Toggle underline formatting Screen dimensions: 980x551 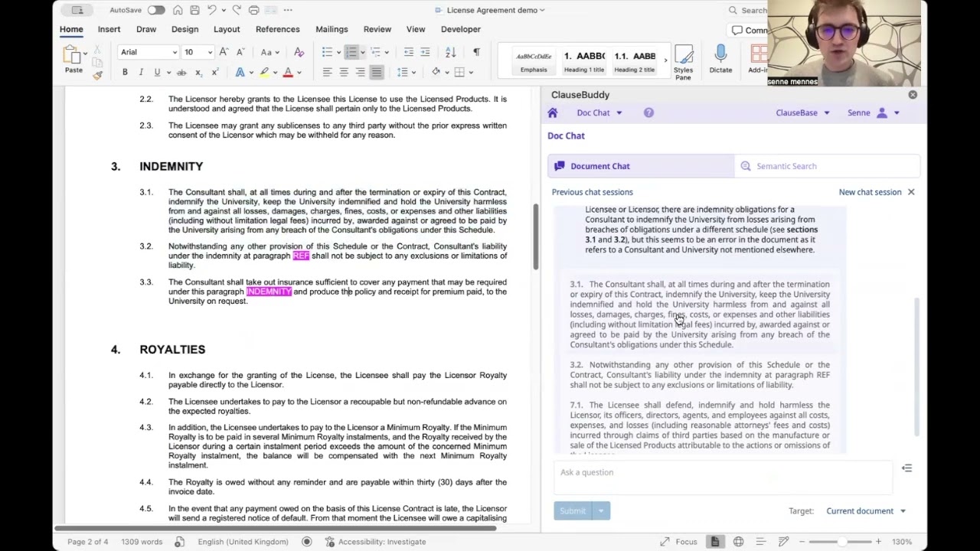tap(157, 72)
